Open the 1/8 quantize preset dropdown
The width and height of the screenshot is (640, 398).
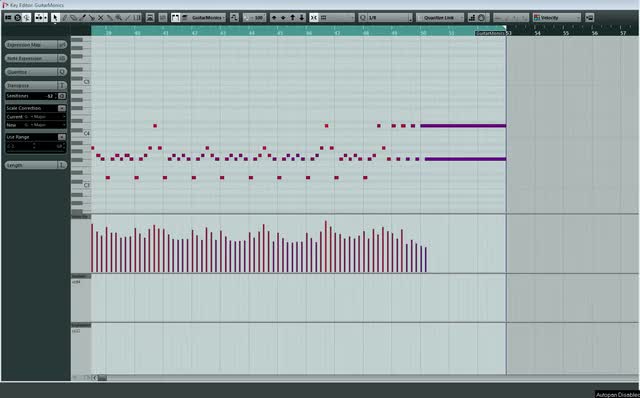tap(390, 18)
